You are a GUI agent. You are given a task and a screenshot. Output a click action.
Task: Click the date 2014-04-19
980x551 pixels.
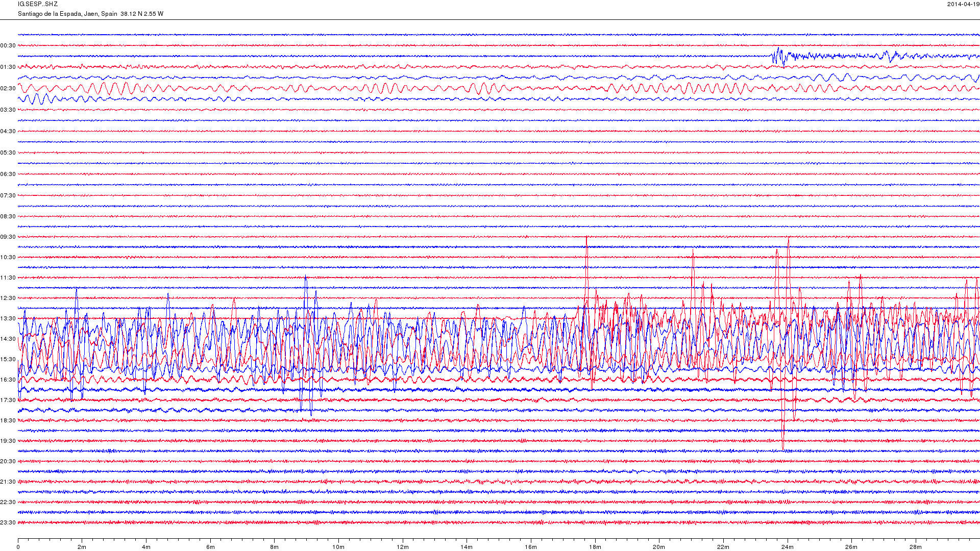click(x=963, y=4)
